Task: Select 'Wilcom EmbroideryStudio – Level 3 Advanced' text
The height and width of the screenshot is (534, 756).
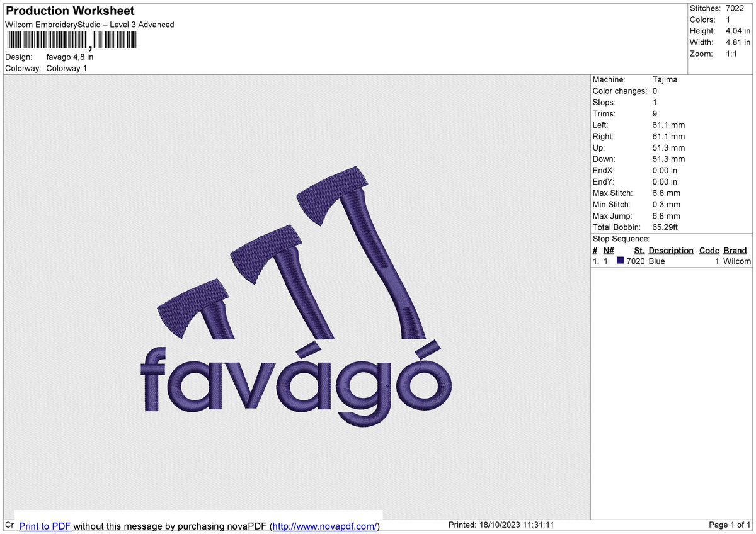Action: (x=89, y=25)
